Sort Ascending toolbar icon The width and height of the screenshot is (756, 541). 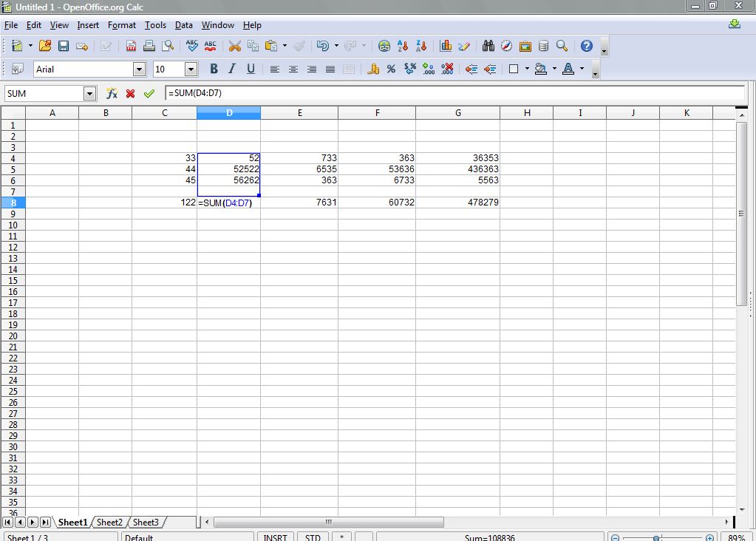point(403,46)
